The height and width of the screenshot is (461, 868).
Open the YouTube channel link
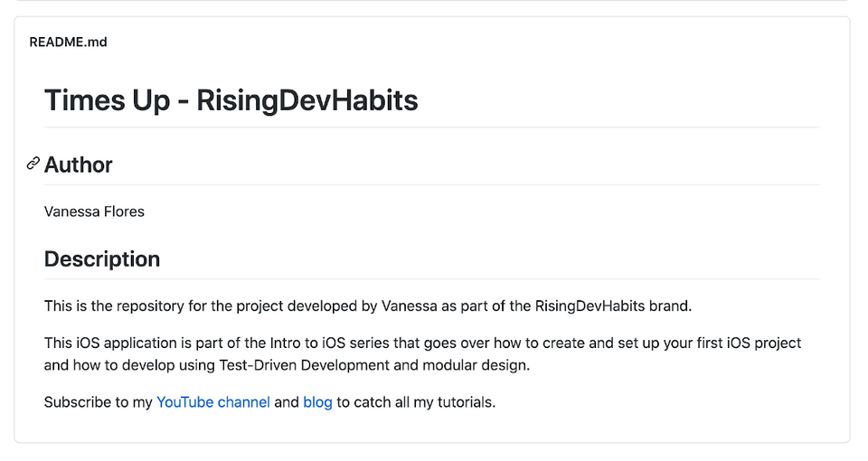[x=213, y=402]
